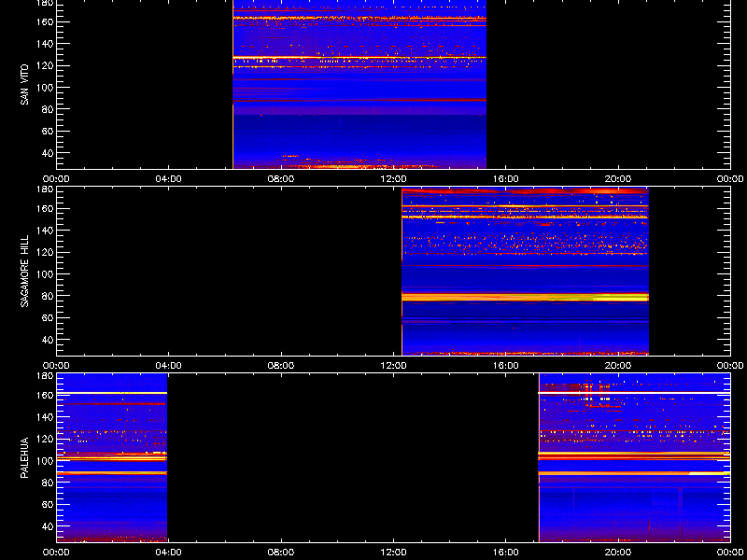This screenshot has height=560, width=747.
Task: Select the 100 tick label on Sagamore Hill axis
Action: pyautogui.click(x=46, y=274)
